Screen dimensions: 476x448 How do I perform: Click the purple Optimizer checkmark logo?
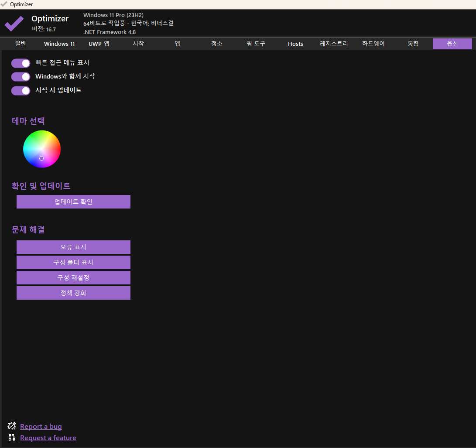14,24
